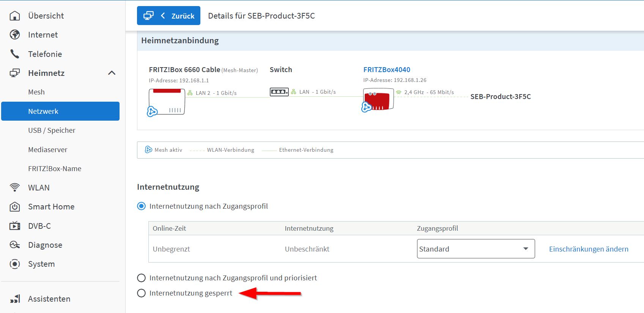Click the Telefonie phone icon
The width and height of the screenshot is (644, 313).
[x=15, y=54]
